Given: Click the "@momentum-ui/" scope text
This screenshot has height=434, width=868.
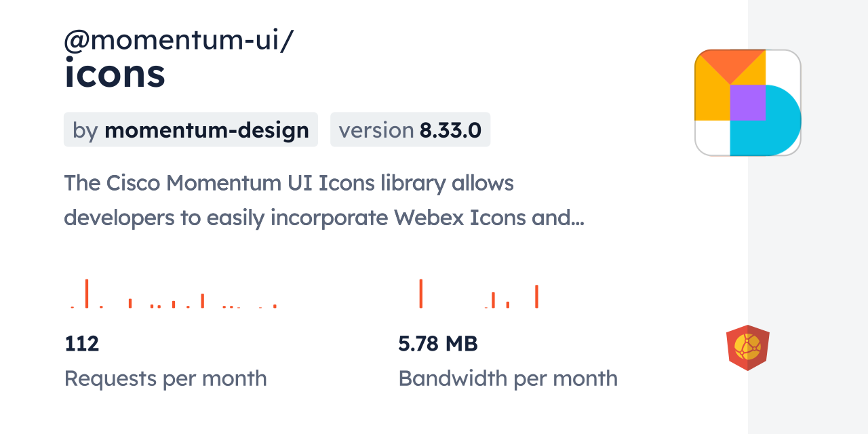Looking at the screenshot, I should pyautogui.click(x=179, y=41).
